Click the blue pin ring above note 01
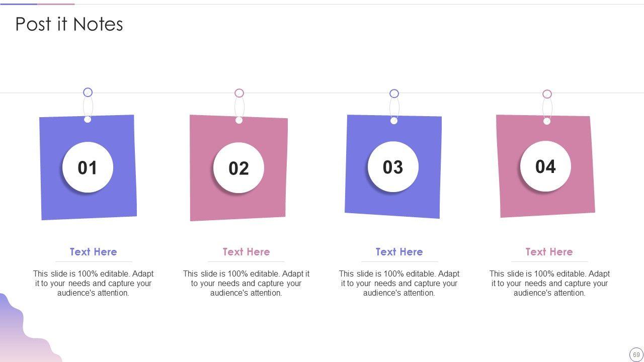 point(88,92)
